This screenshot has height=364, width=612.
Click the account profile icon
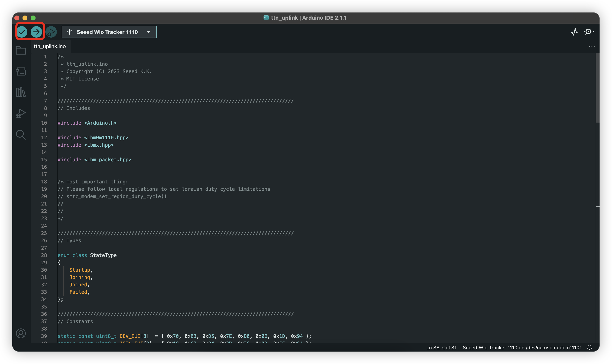pos(21,333)
